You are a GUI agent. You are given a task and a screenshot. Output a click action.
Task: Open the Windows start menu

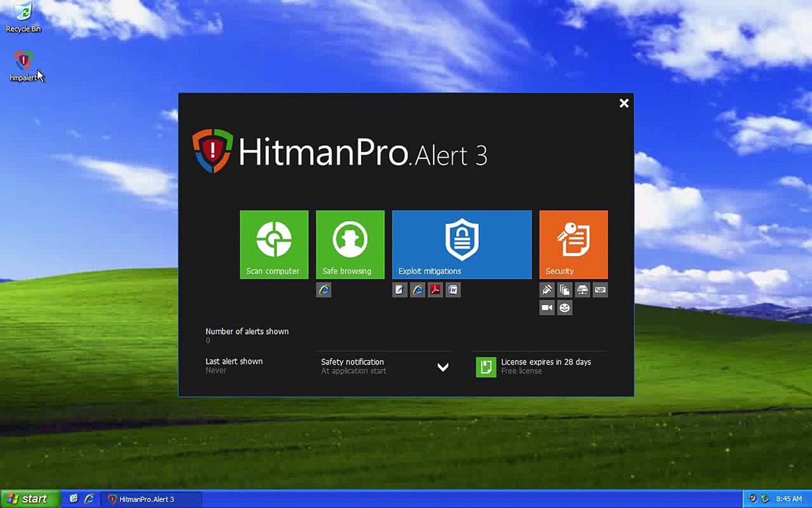pos(31,499)
